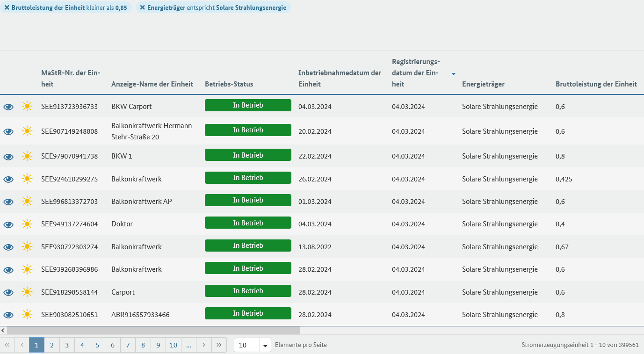Open the elements-per-page dropdown arrow
Screen dimensions: 644x354
pyautogui.click(x=266, y=346)
